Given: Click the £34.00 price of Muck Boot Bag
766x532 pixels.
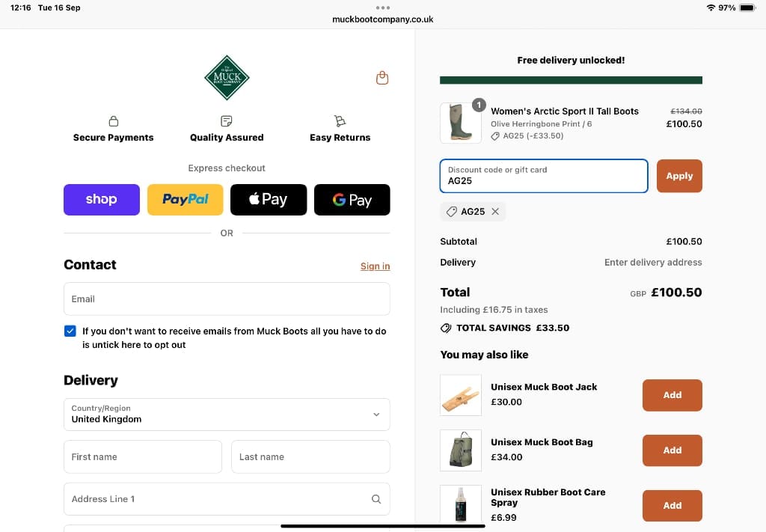Looking at the screenshot, I should point(506,457).
